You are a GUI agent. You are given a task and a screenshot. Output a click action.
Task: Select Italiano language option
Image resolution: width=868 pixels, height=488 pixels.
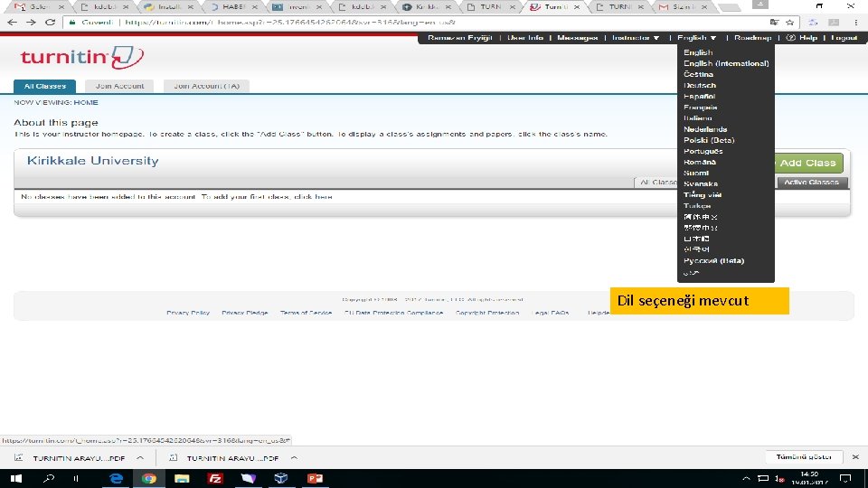(697, 118)
